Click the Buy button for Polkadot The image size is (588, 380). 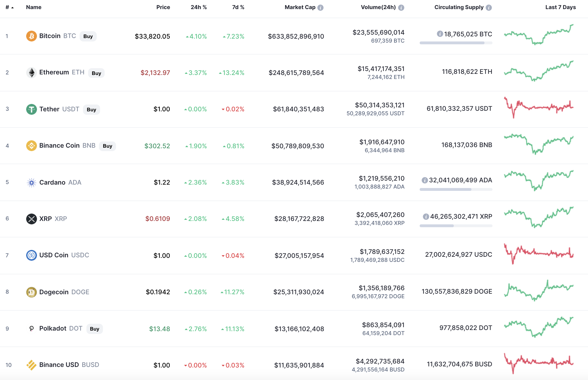(x=94, y=329)
